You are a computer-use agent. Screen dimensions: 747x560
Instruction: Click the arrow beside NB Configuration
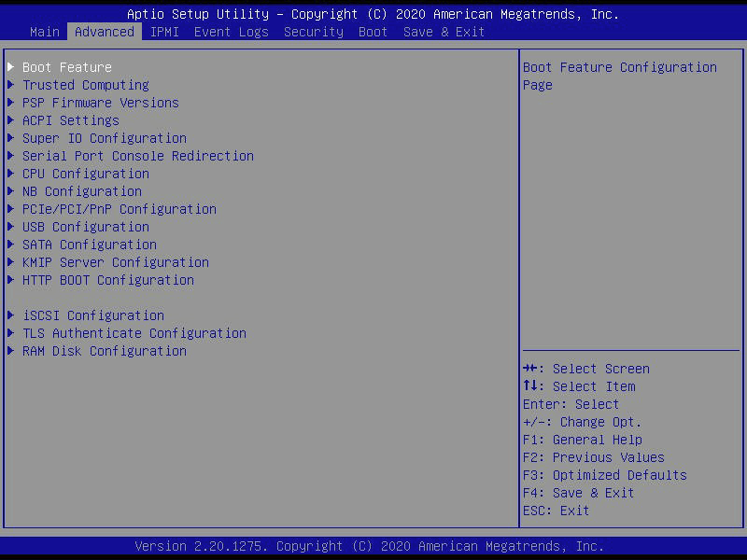tap(11, 191)
